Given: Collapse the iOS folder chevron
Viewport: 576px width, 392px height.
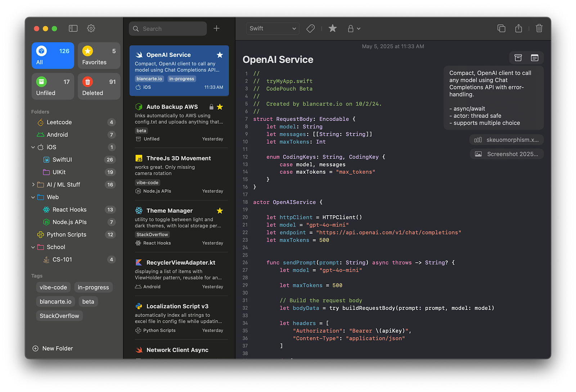Looking at the screenshot, I should 33,147.
